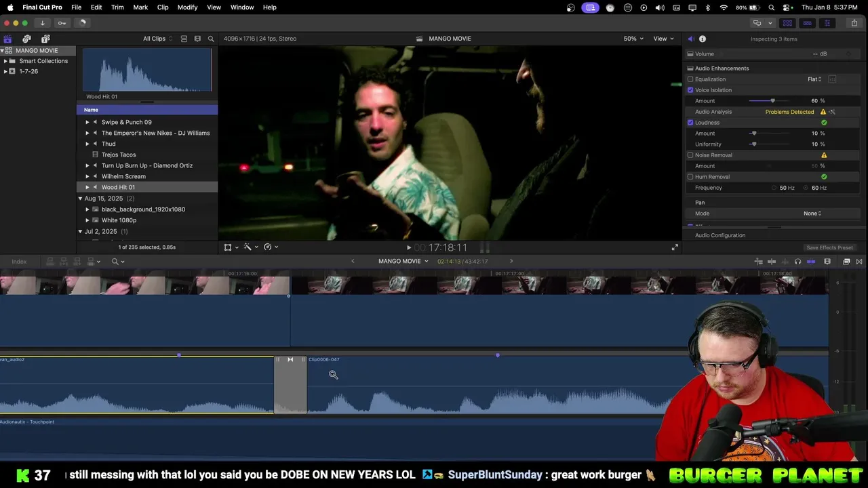868x488 pixels.
Task: Toggle audio skimming headphones icon
Action: coord(797,262)
